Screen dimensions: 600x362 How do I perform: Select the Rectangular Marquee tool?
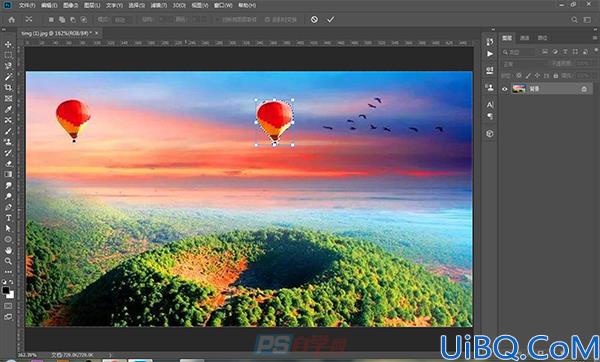point(8,55)
